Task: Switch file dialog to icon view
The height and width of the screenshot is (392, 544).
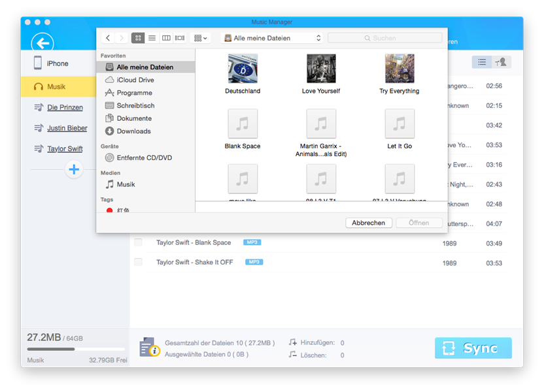Action: click(x=138, y=38)
